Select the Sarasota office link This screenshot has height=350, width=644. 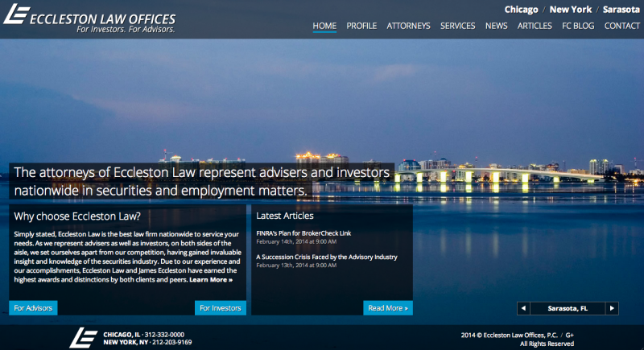click(621, 10)
